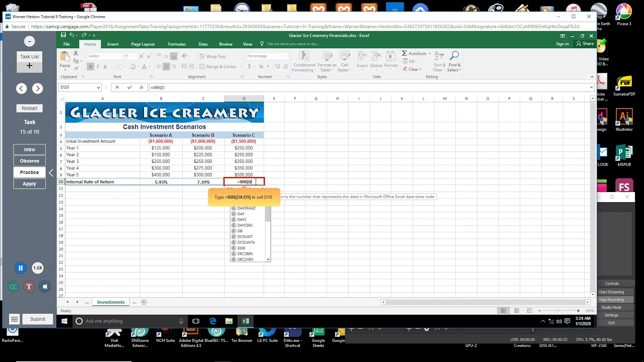Screen dimensions: 644x362
Task: Click the Observe button in task panel
Action: [29, 161]
